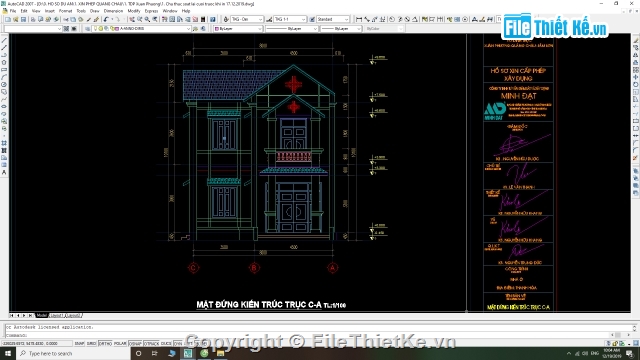This screenshot has height=360, width=640.
Task: Toggle OSNAP in status bar
Action: [x=135, y=344]
